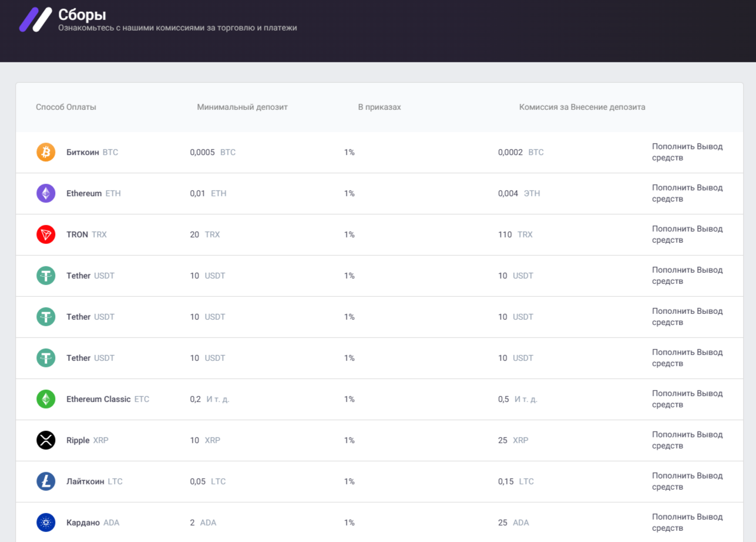
Task: Click Вывод in the Кардано row
Action: click(x=710, y=517)
